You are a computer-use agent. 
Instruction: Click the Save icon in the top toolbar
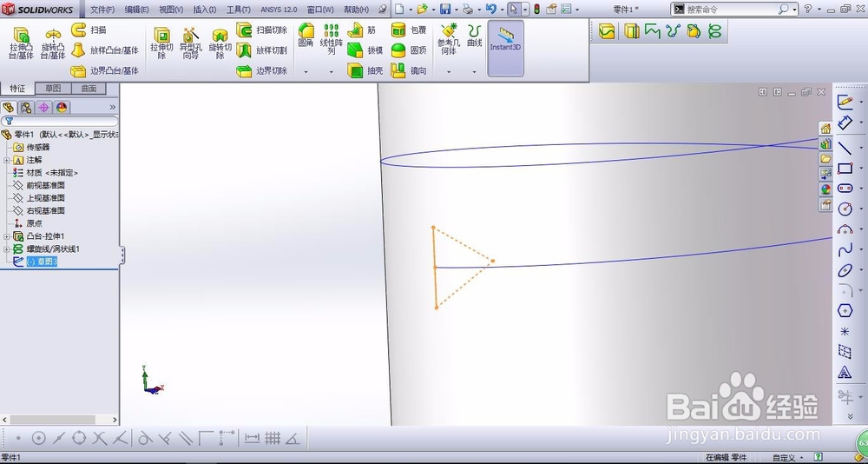(x=445, y=10)
